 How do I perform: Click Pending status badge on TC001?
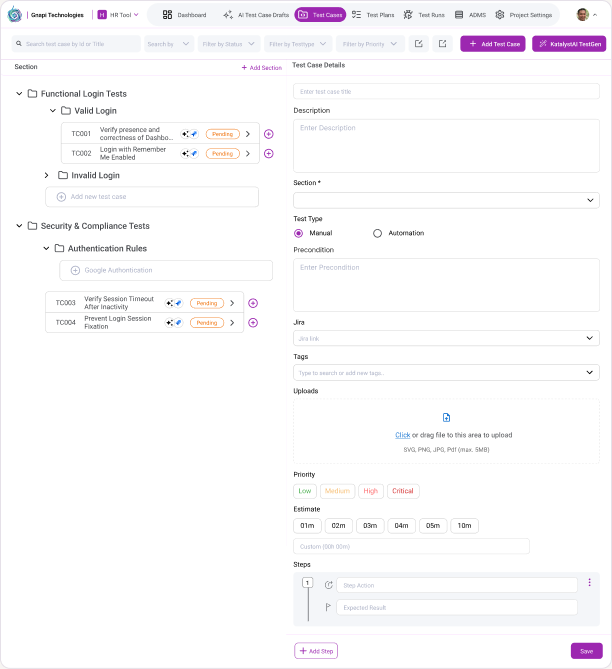pos(223,134)
